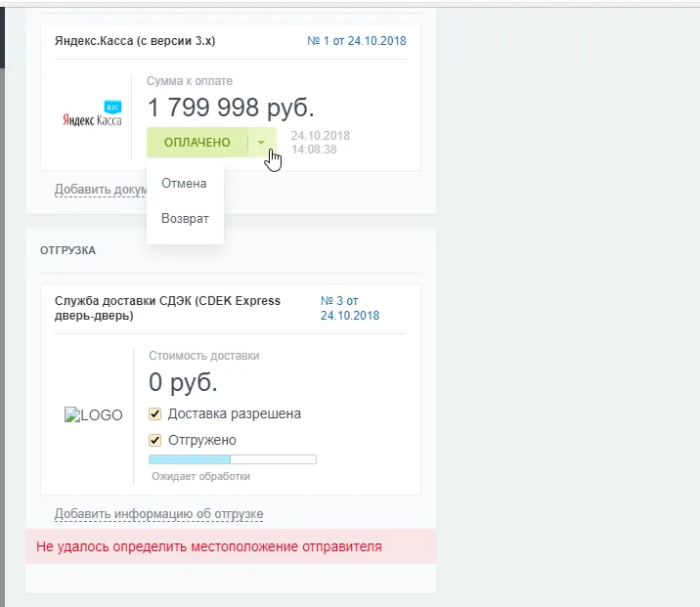
Task: Open payment document № 1 от 24.10.2018
Action: click(356, 41)
